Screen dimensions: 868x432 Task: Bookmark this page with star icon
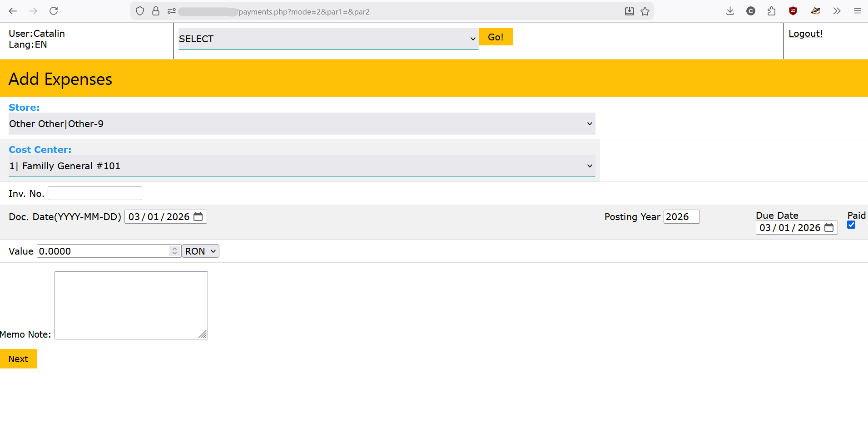click(x=645, y=11)
